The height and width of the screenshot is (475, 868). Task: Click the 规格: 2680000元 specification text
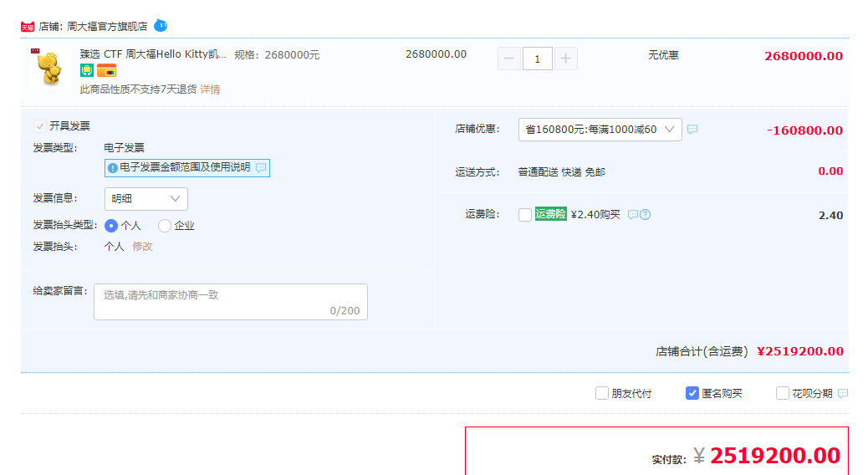pyautogui.click(x=277, y=55)
